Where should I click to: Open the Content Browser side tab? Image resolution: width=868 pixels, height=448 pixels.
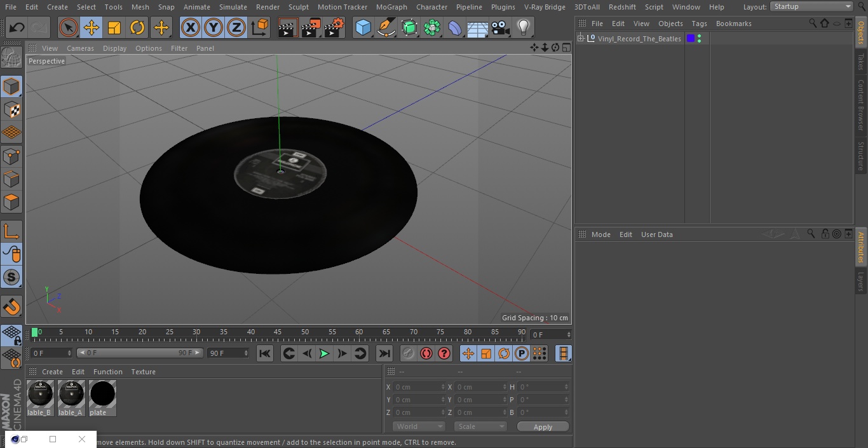(x=861, y=105)
